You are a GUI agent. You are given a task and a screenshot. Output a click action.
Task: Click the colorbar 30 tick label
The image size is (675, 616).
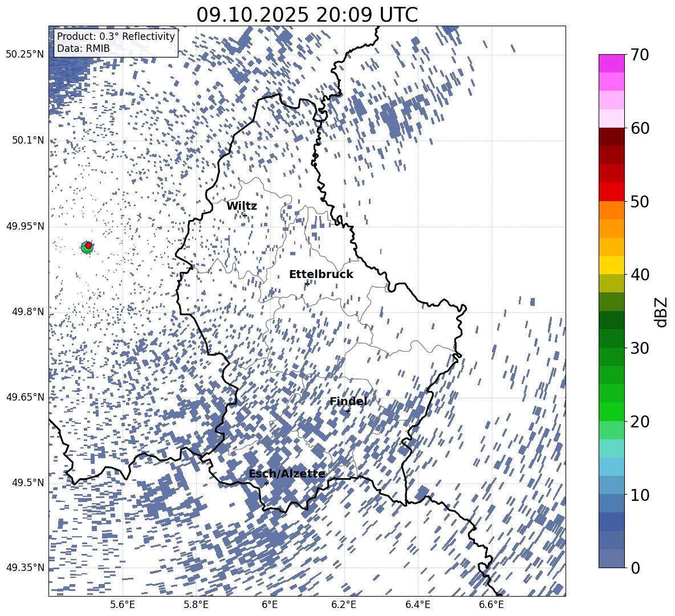pos(640,348)
